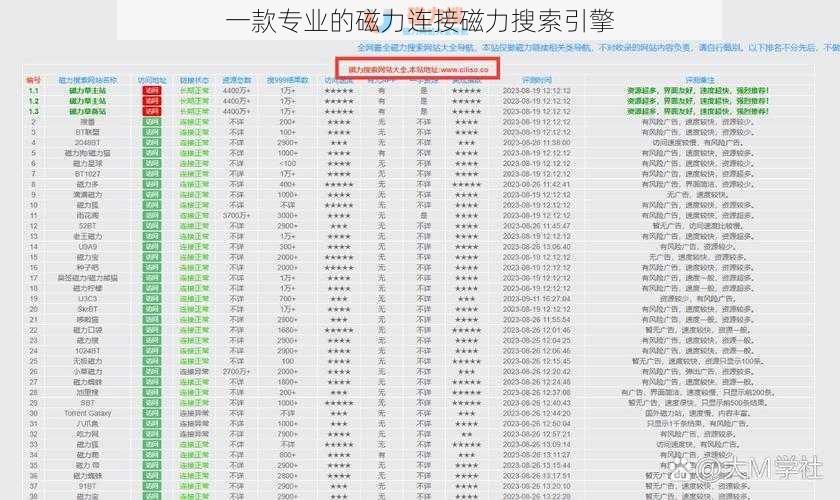This screenshot has height=500, width=840.
Task: Open the visit button in row 11
Action: coord(152,215)
